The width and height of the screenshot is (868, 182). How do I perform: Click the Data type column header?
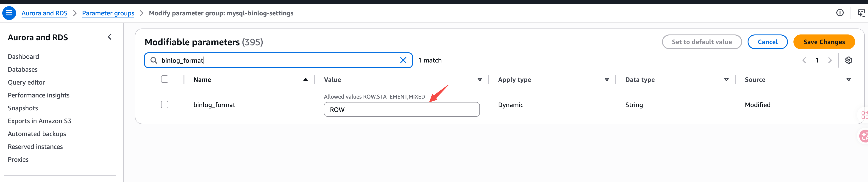click(x=640, y=80)
